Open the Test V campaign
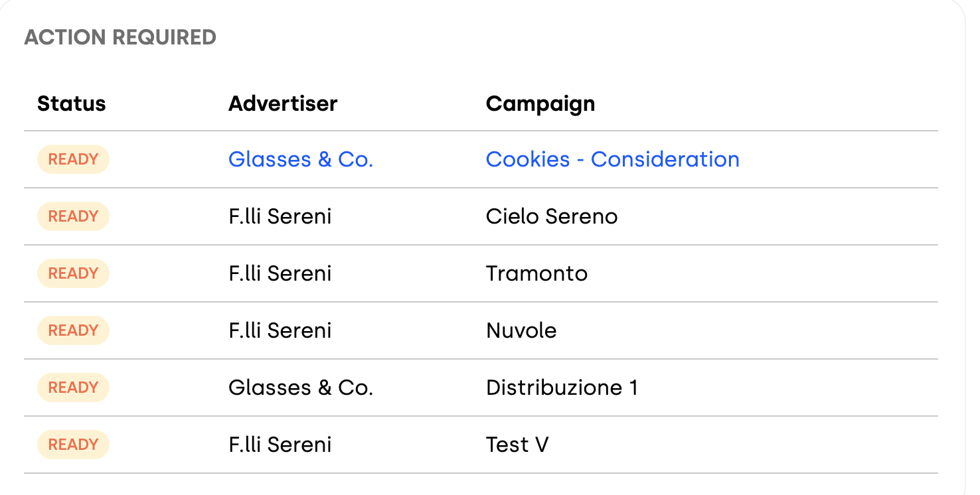 tap(517, 445)
